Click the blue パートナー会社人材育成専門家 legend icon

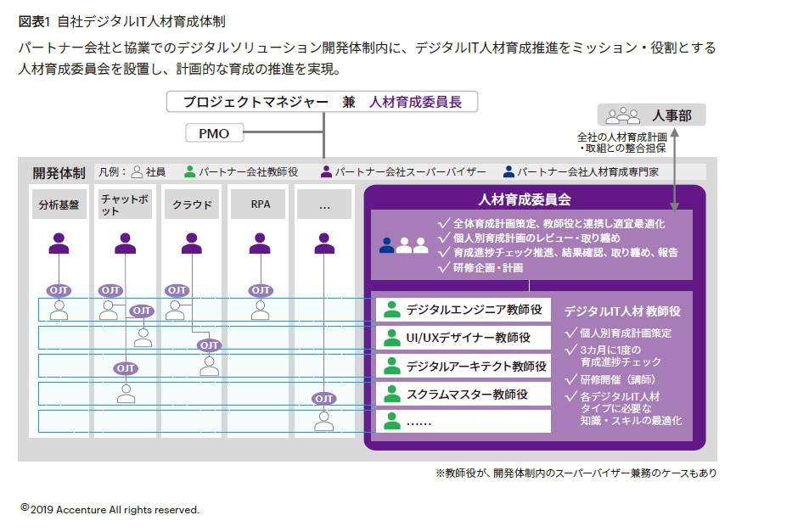(508, 171)
